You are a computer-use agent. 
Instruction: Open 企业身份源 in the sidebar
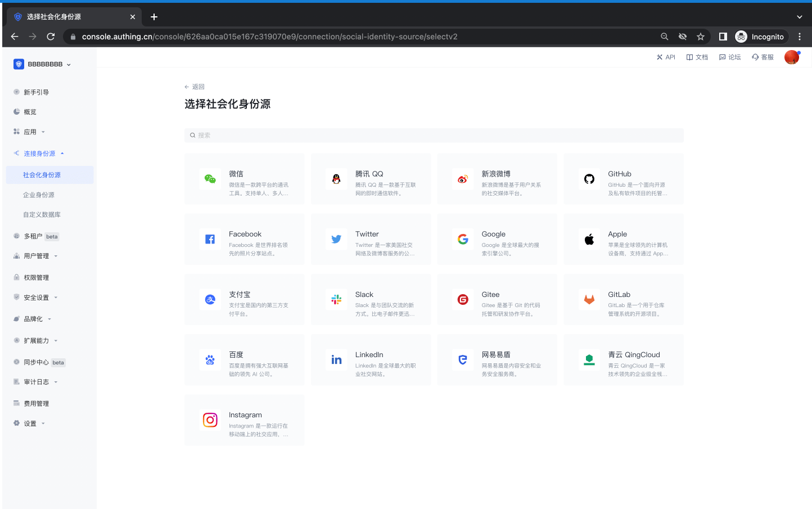(39, 195)
